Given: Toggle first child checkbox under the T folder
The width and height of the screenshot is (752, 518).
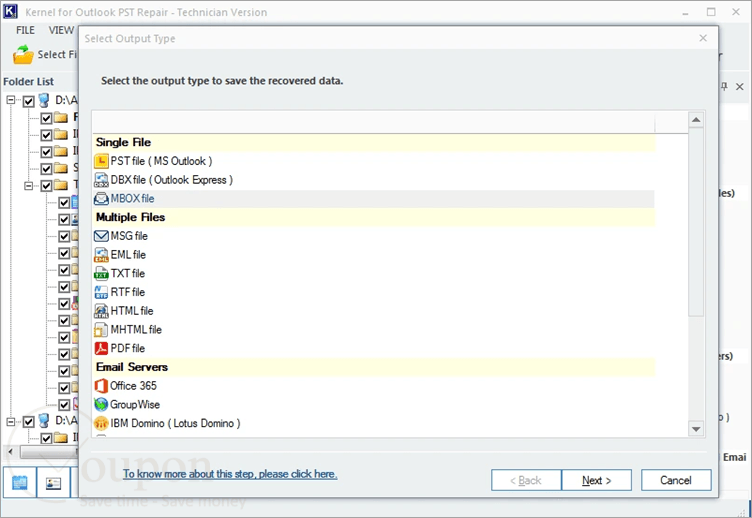Looking at the screenshot, I should (64, 202).
